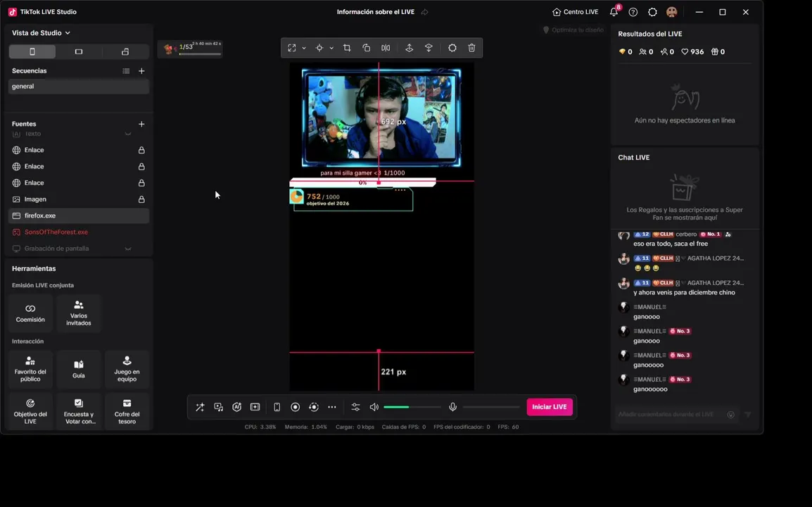Viewport: 812px width, 507px height.
Task: Mute the desktop audio speaker icon
Action: tap(374, 408)
